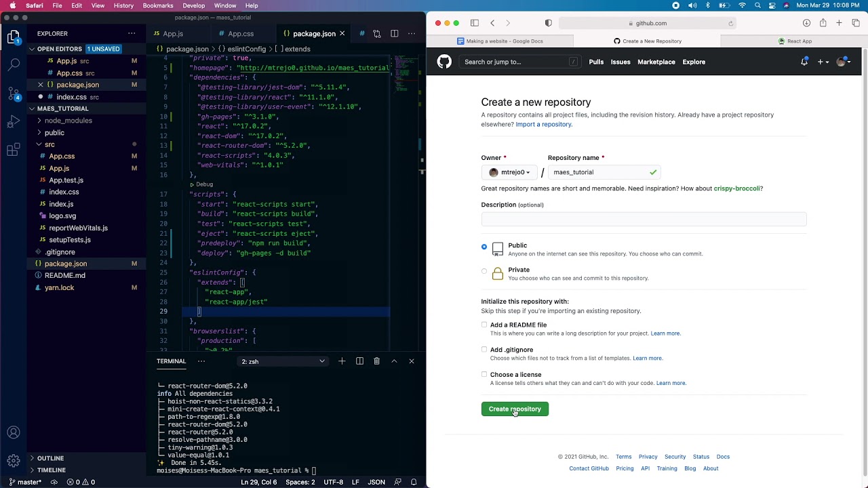Open the VS Code Explorer view icon
Viewport: 868px width, 488px height.
14,37
